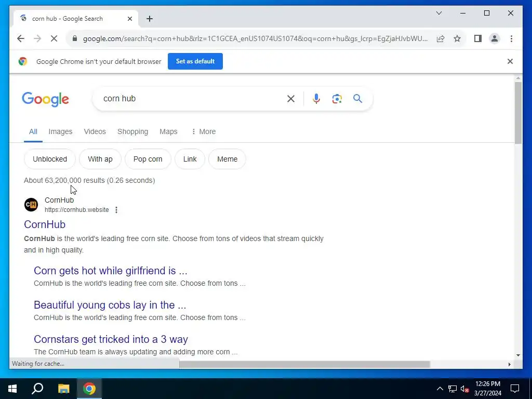Viewport: 532px width, 399px height.
Task: Open a new tab with plus icon
Action: (x=150, y=19)
